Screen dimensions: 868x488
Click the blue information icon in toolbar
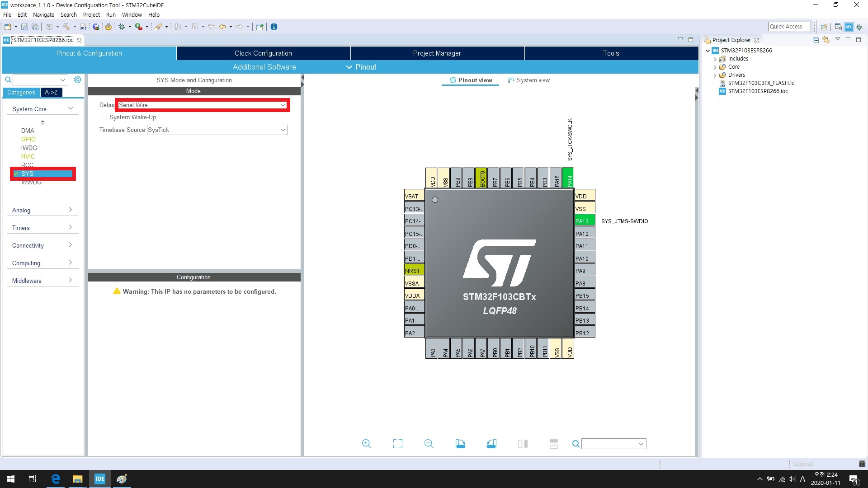[x=274, y=27]
